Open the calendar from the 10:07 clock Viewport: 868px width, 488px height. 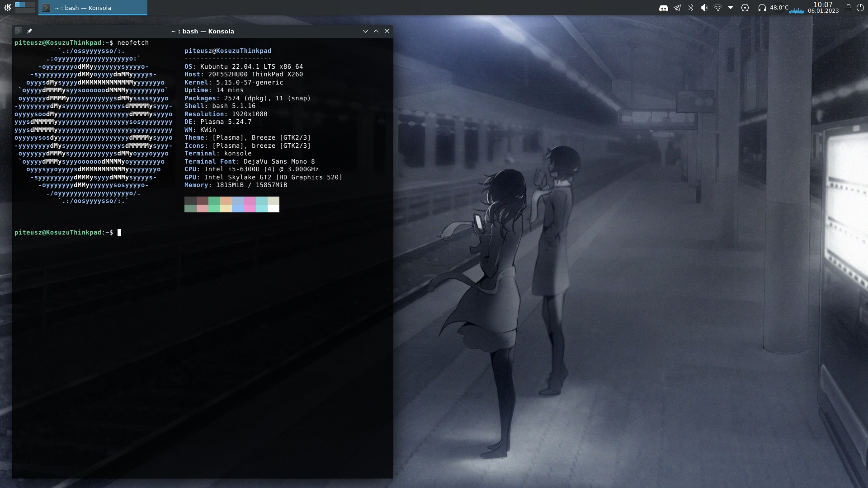[x=823, y=8]
